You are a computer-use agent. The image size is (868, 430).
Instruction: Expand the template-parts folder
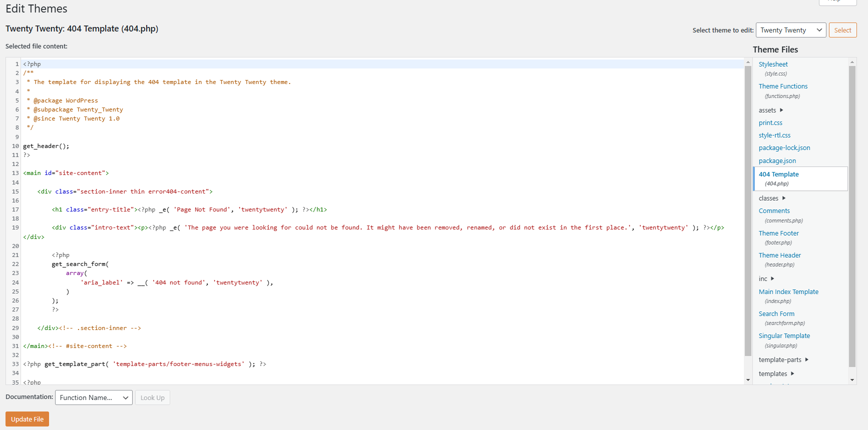tap(783, 360)
